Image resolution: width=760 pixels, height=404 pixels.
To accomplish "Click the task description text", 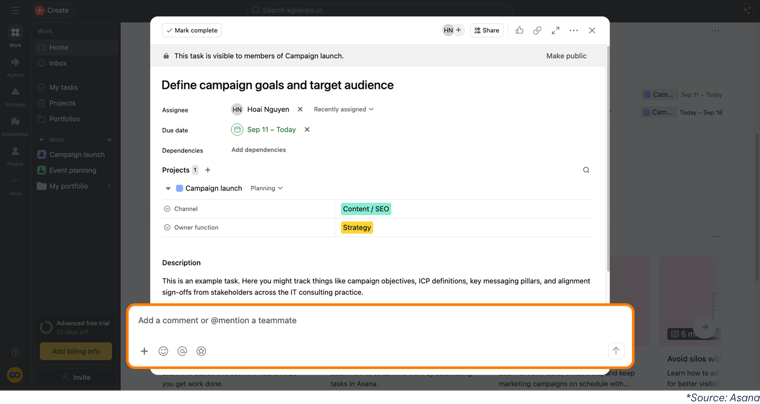I will click(x=376, y=287).
